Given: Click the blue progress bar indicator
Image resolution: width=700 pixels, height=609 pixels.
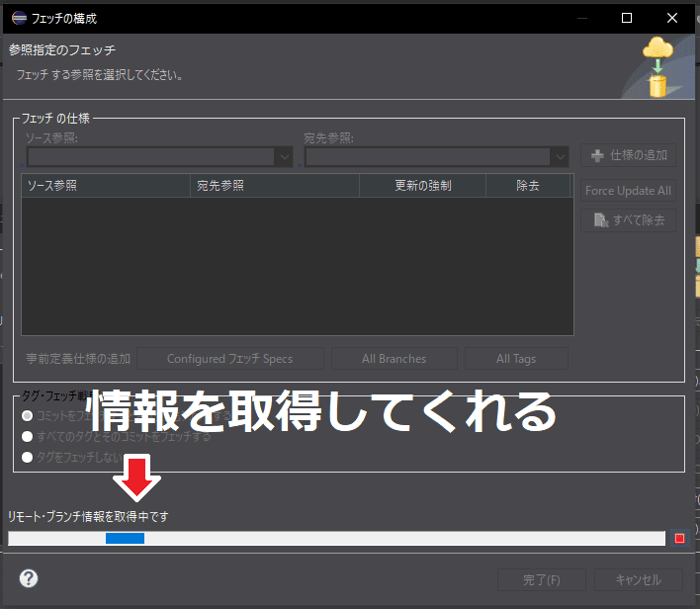Looking at the screenshot, I should coord(125,539).
